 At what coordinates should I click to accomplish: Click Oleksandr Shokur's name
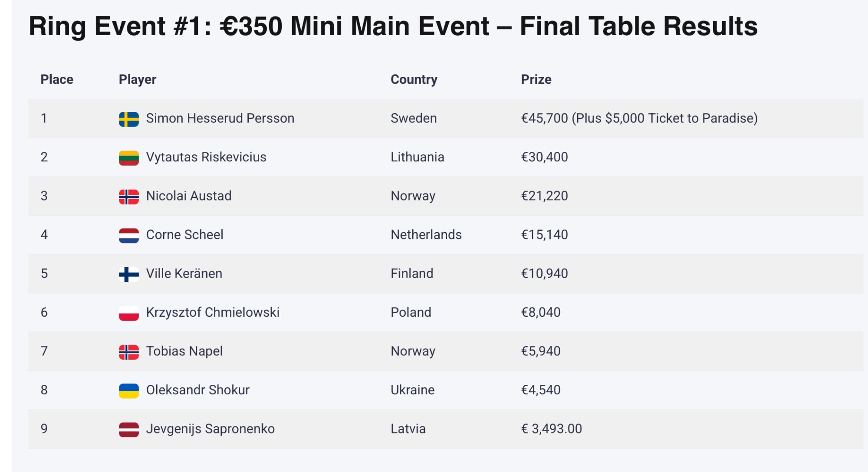pos(198,390)
